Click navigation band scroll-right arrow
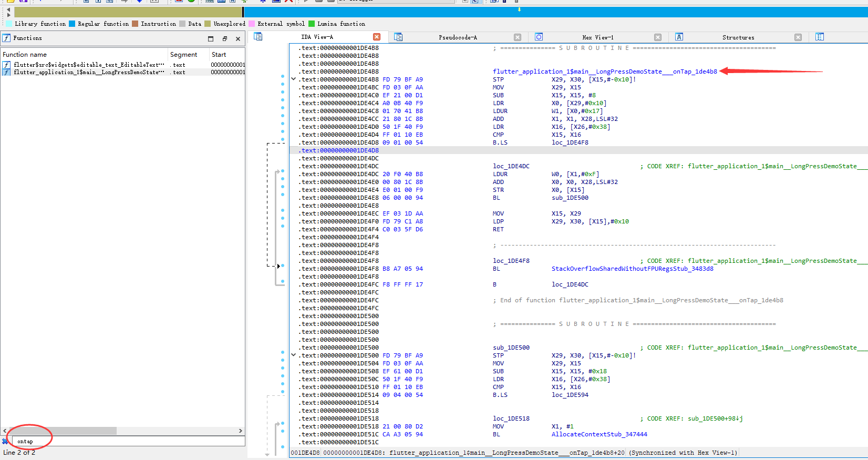 (x=8, y=15)
